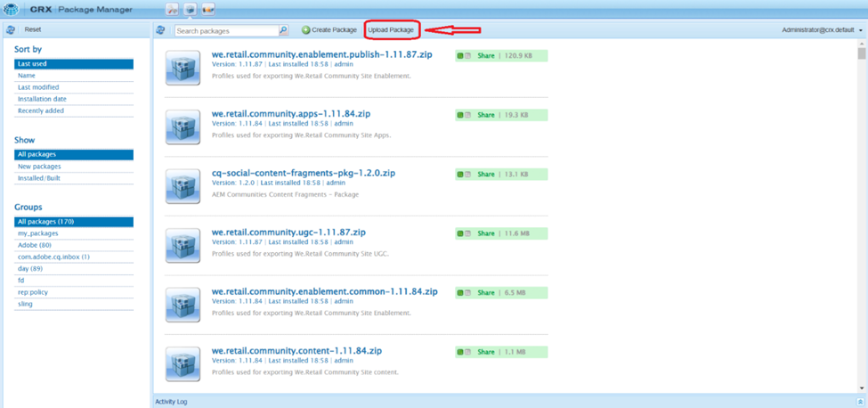Sort packages by Last used
Image resolution: width=868 pixels, height=408 pixels.
74,63
